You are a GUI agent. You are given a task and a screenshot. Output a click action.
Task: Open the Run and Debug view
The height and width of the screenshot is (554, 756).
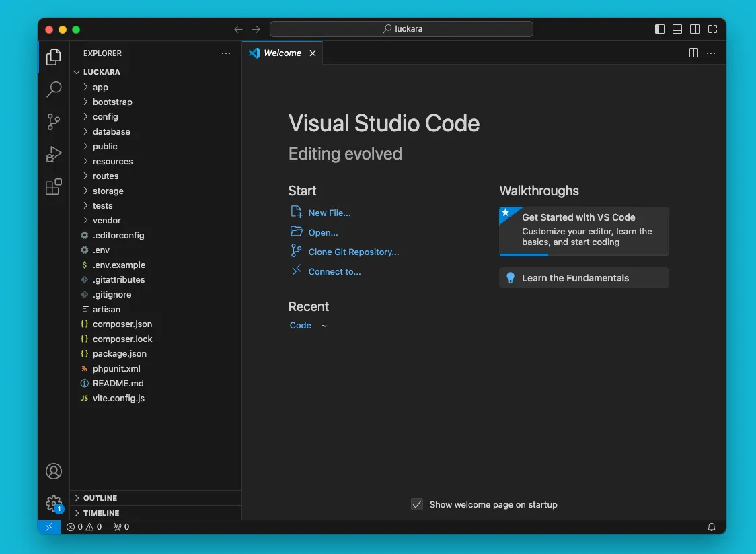54,154
